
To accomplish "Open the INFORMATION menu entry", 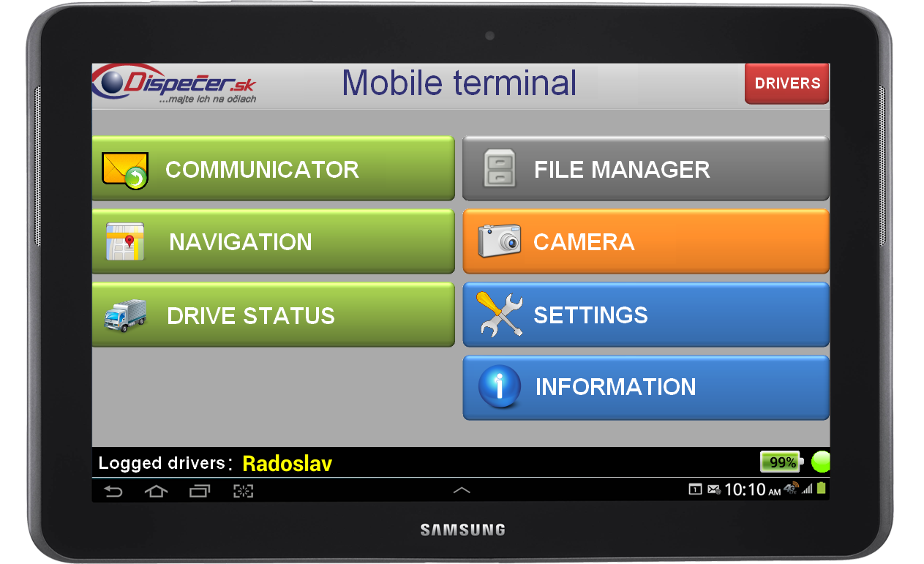I will click(646, 388).
